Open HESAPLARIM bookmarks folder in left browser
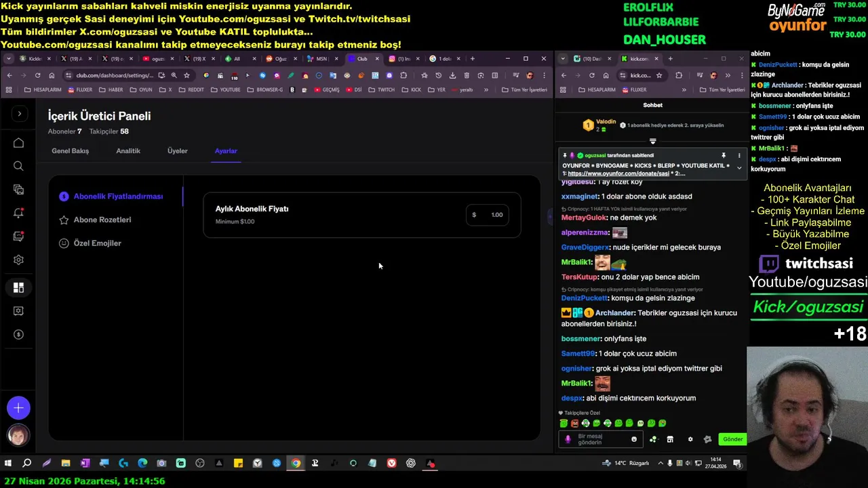The width and height of the screenshot is (868, 488). (x=43, y=89)
